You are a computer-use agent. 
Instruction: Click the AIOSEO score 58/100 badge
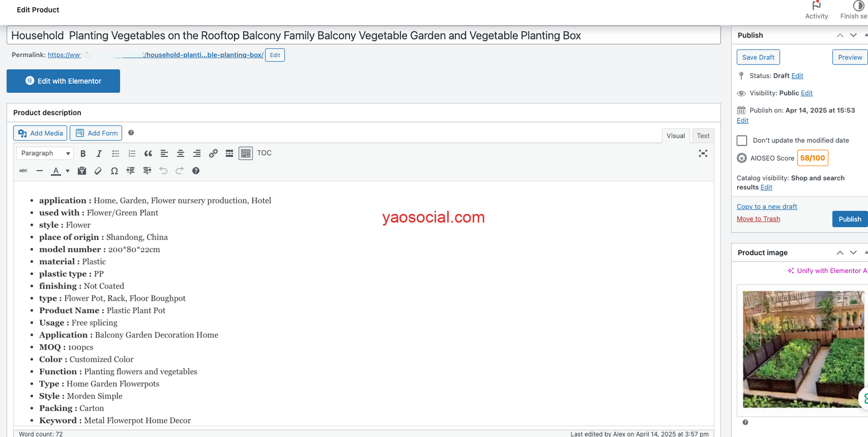(x=813, y=158)
